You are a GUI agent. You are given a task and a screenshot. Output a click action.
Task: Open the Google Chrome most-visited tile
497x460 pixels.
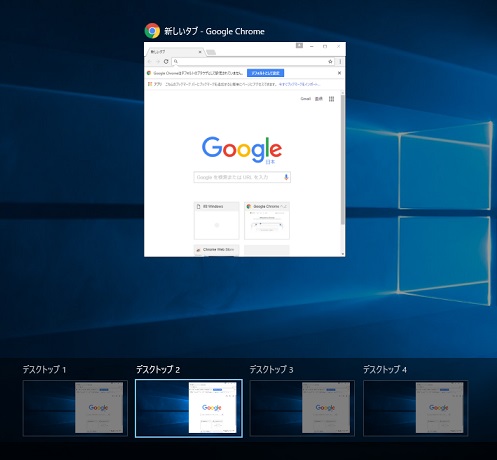(x=267, y=220)
